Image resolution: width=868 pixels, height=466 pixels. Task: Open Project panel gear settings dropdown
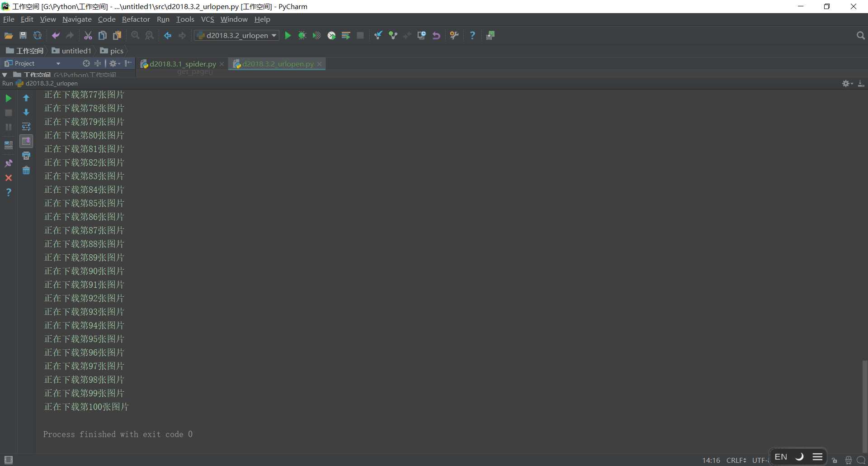pyautogui.click(x=115, y=63)
